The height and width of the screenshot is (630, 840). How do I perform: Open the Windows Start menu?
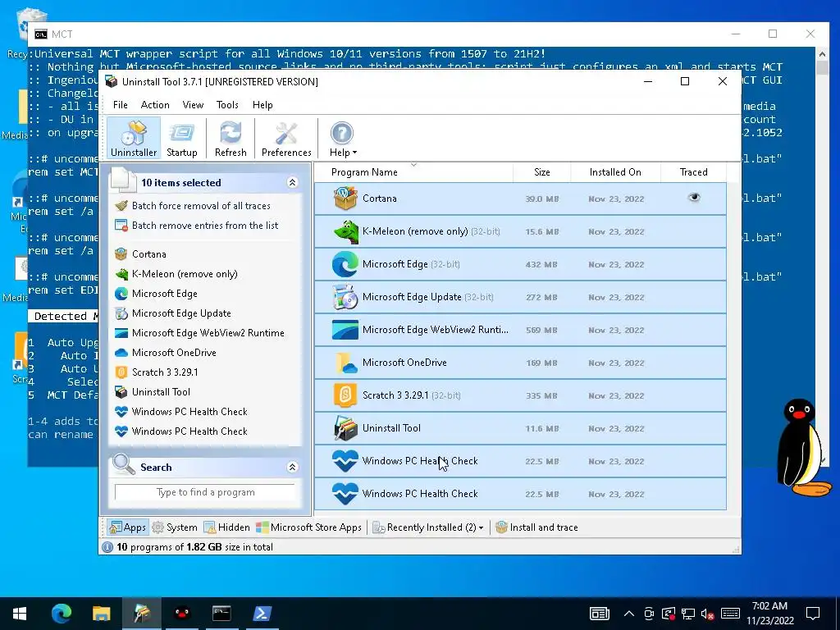[x=20, y=614]
